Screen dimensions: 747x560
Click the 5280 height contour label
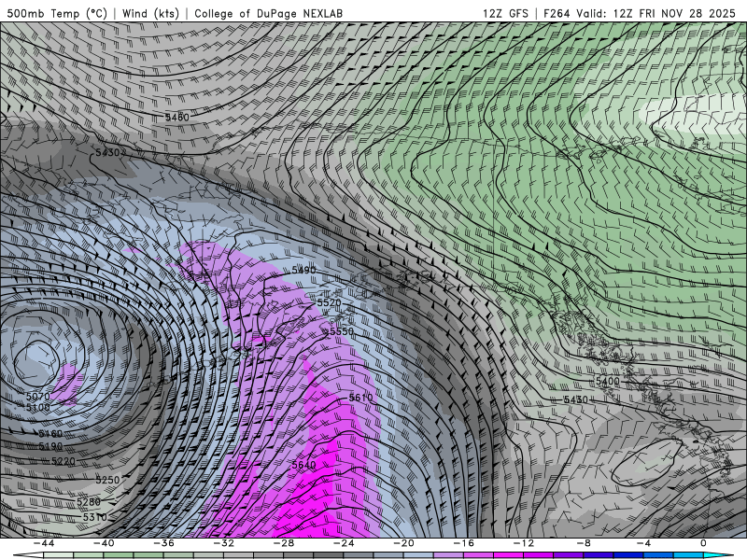pyautogui.click(x=89, y=502)
